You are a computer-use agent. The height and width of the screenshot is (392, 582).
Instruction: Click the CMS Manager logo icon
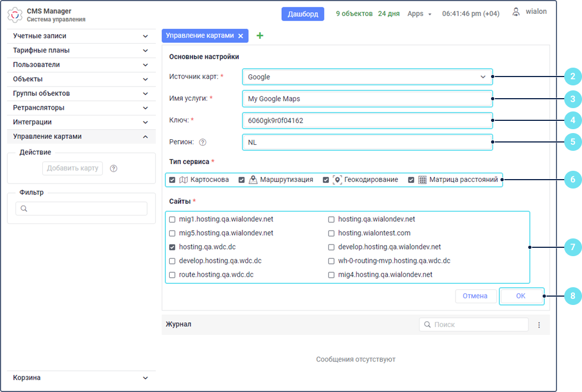coord(15,15)
